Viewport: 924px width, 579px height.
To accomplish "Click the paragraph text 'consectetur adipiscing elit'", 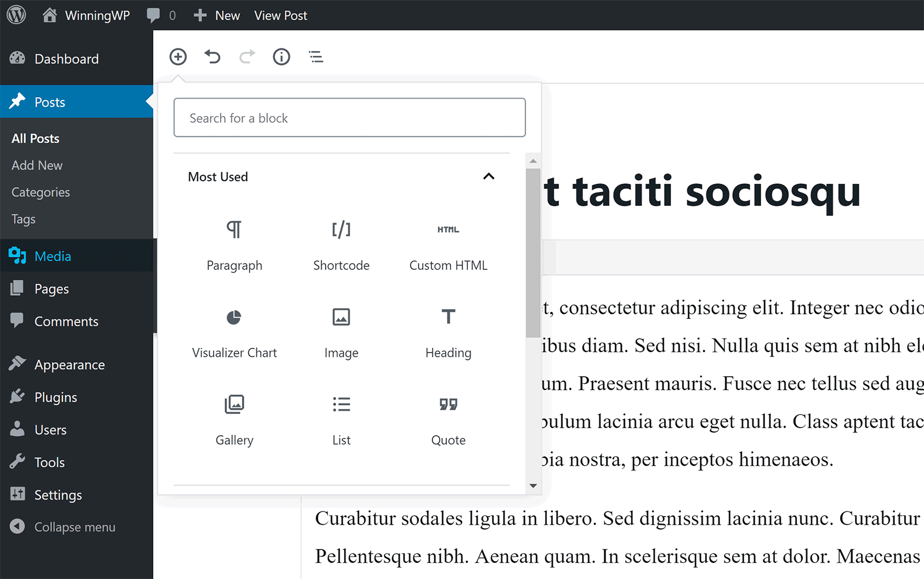I will [671, 307].
